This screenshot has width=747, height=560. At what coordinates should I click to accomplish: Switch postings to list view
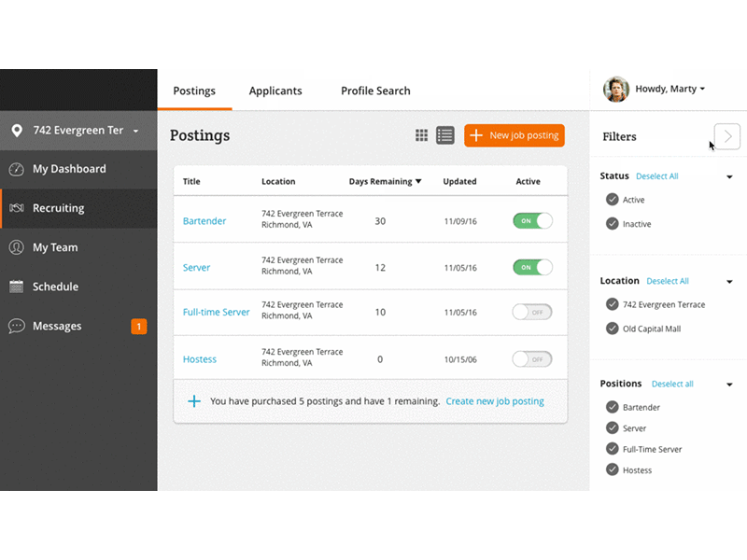click(445, 134)
